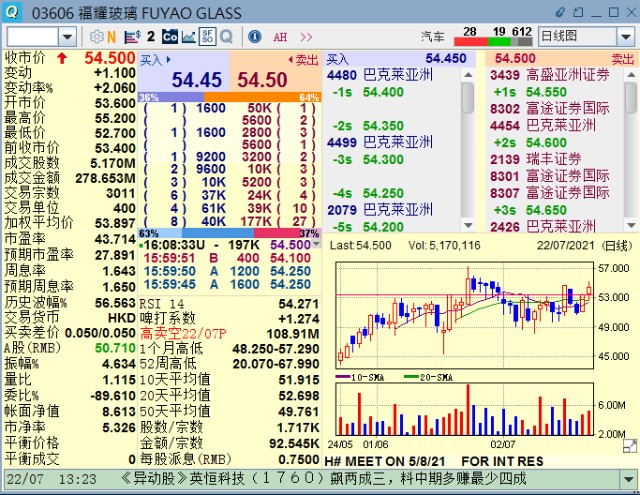Select buy broker 4480 巴克莱亚洲
This screenshot has height=495, width=640.
pos(380,75)
